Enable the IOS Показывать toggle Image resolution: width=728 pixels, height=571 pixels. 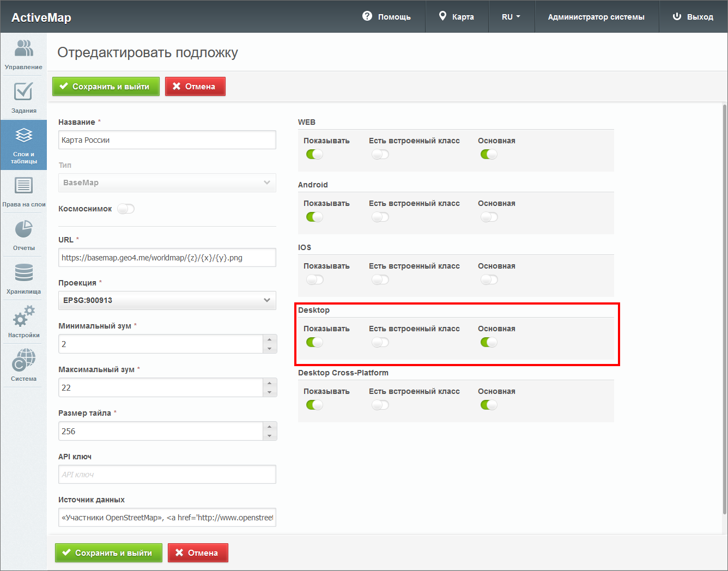[314, 280]
